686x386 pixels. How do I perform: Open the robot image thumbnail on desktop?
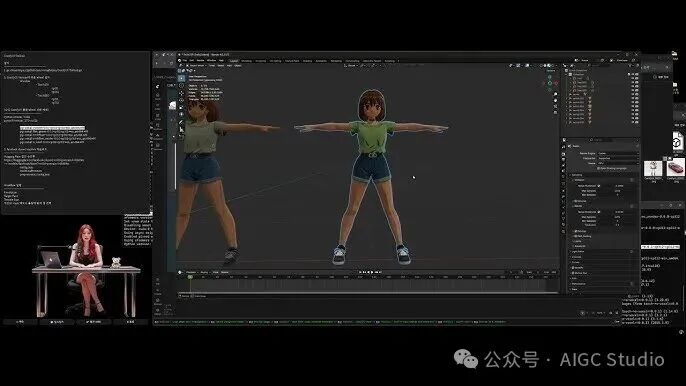[653, 168]
